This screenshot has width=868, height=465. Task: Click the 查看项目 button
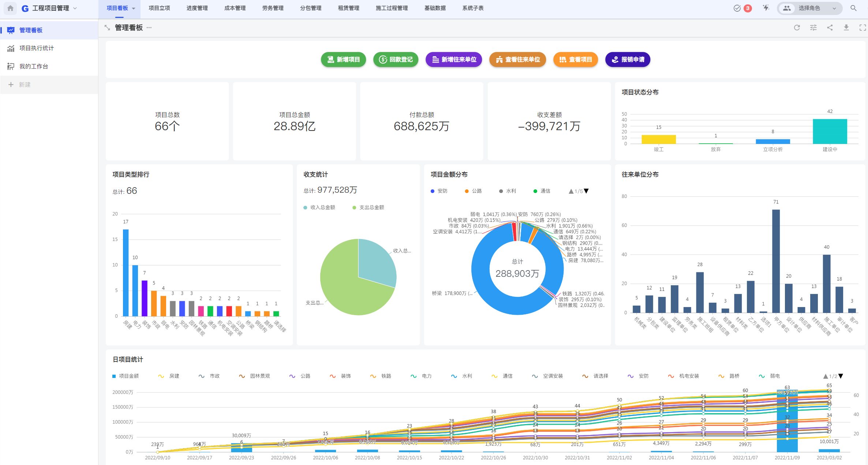pos(576,60)
